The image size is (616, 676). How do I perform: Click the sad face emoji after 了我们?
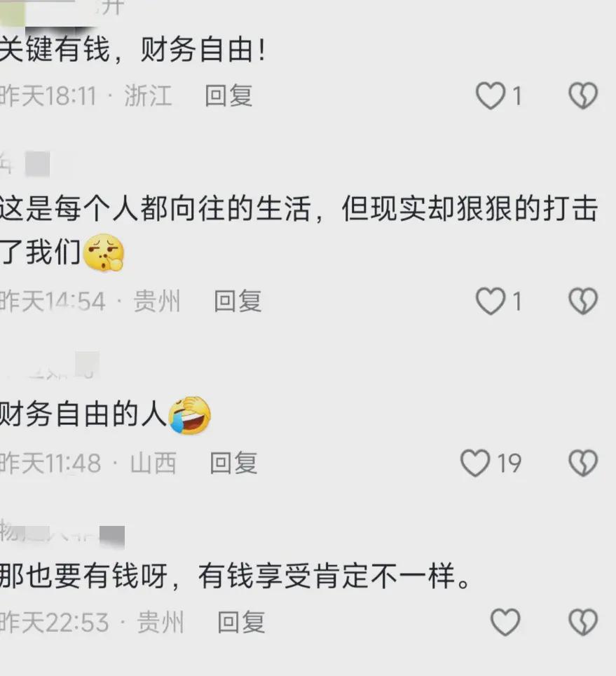[104, 252]
